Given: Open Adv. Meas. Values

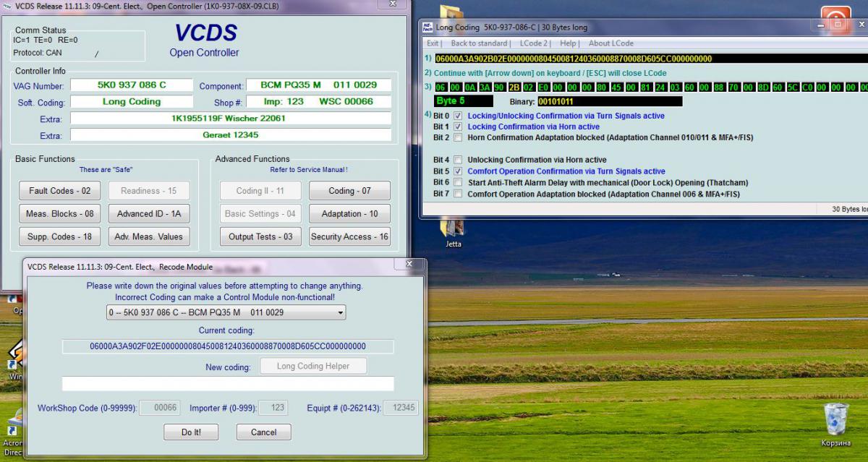Looking at the screenshot, I should (x=150, y=236).
